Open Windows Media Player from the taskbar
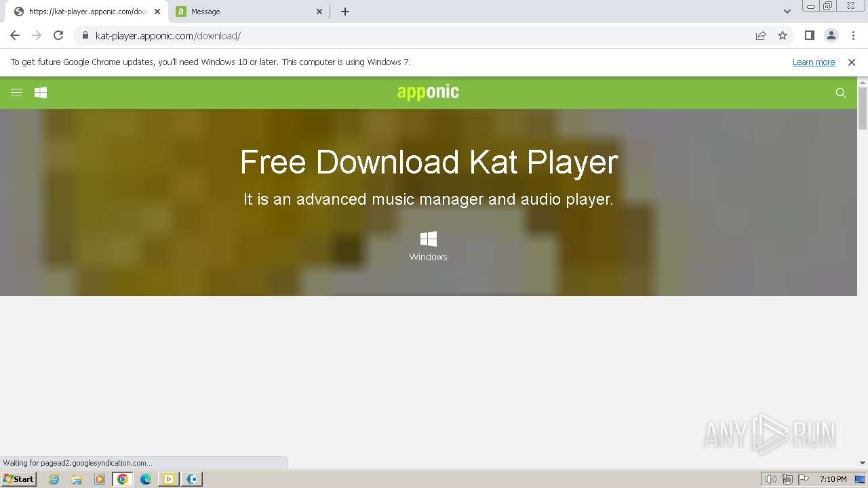The image size is (868, 488). [100, 479]
